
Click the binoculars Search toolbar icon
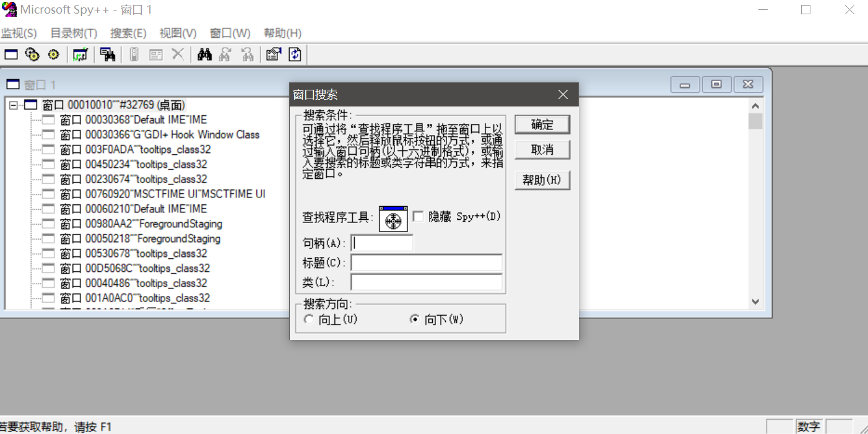(204, 55)
